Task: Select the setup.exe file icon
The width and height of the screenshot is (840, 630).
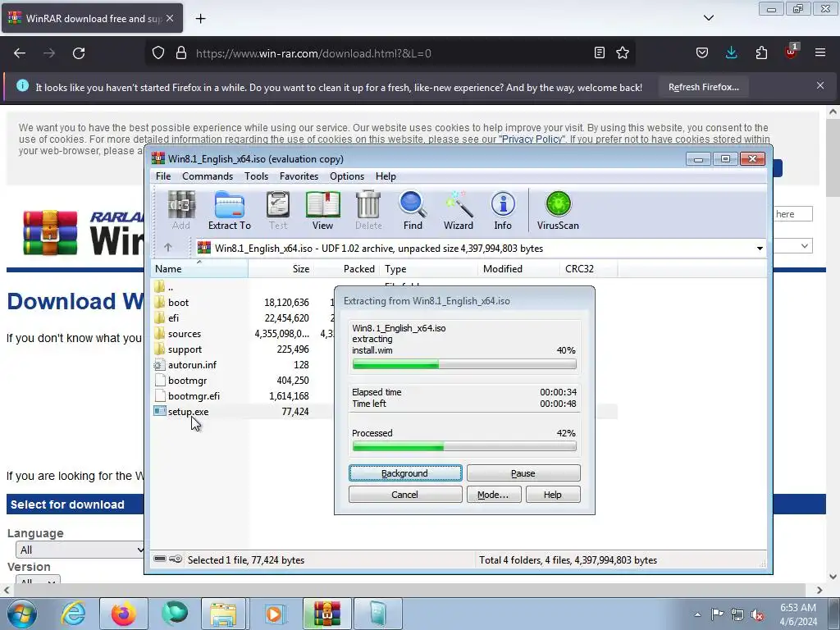Action: click(x=159, y=411)
